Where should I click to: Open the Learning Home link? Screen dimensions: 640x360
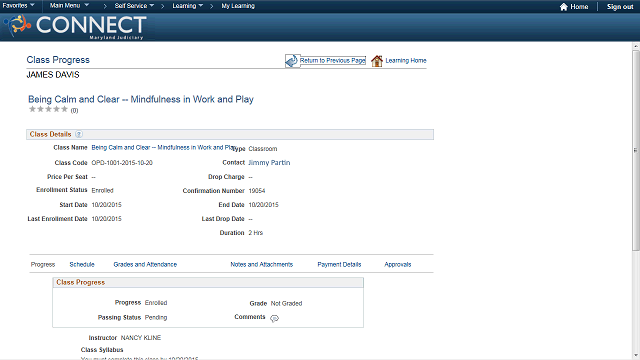click(406, 60)
